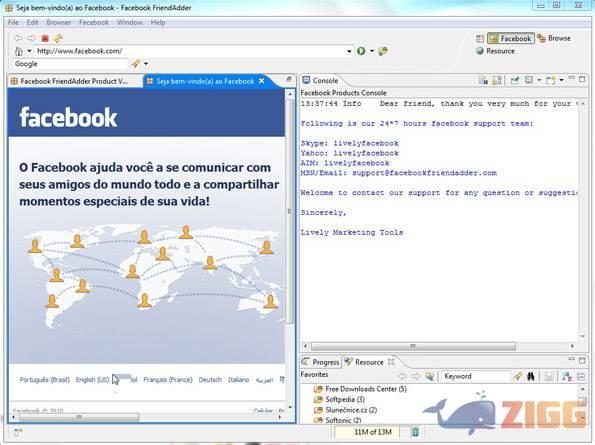Click the Pin Console icon
Screen dimensions: 595x445
coord(515,80)
